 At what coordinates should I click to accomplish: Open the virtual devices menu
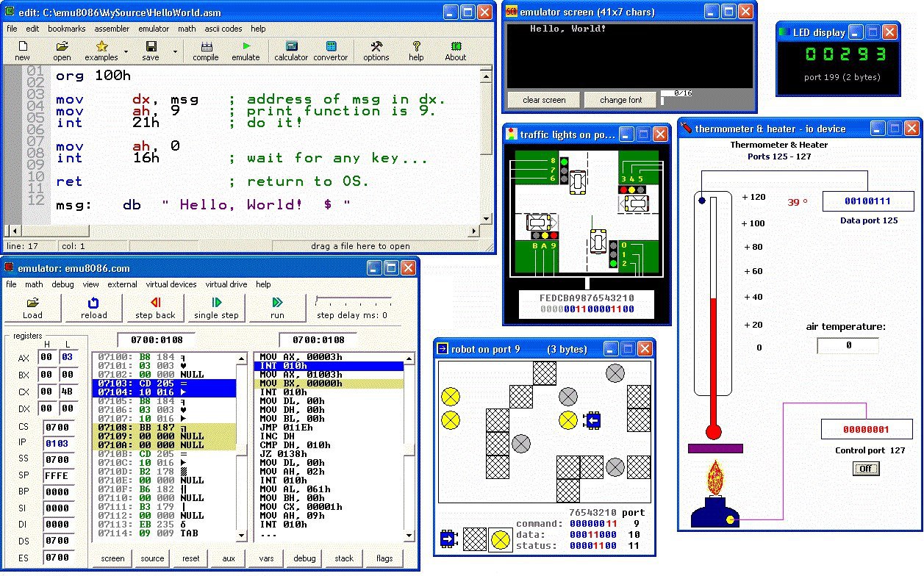(171, 284)
